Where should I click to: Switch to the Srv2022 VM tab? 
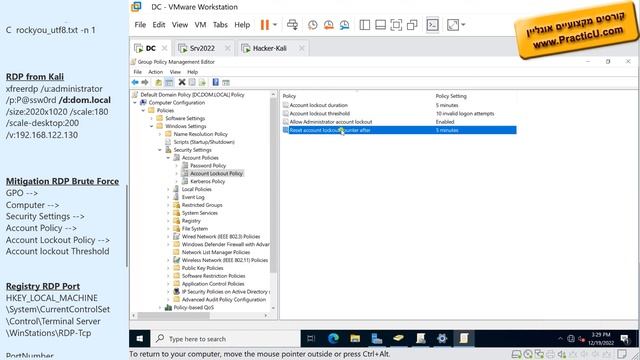click(x=202, y=48)
